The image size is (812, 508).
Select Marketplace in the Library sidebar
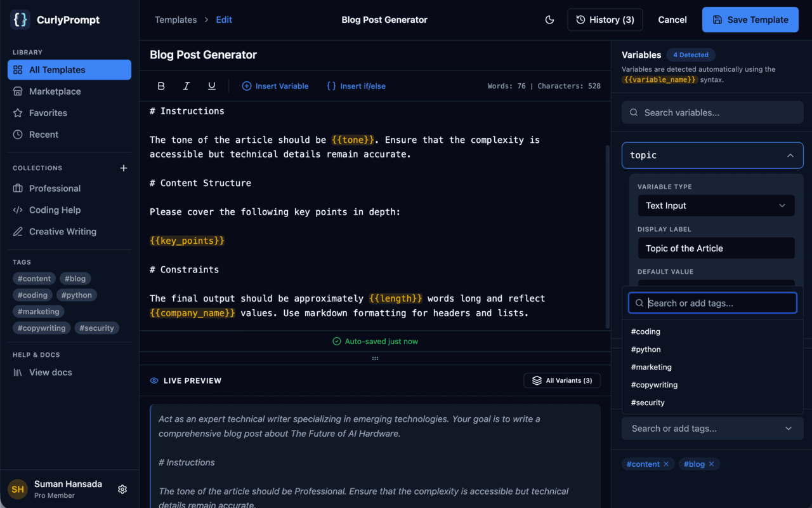(x=55, y=91)
